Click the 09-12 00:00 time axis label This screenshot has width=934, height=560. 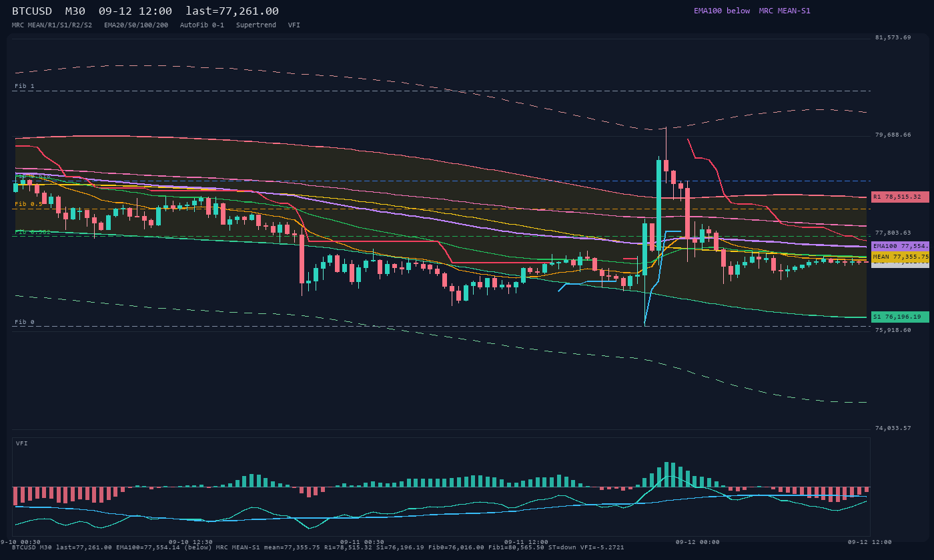coord(697,542)
